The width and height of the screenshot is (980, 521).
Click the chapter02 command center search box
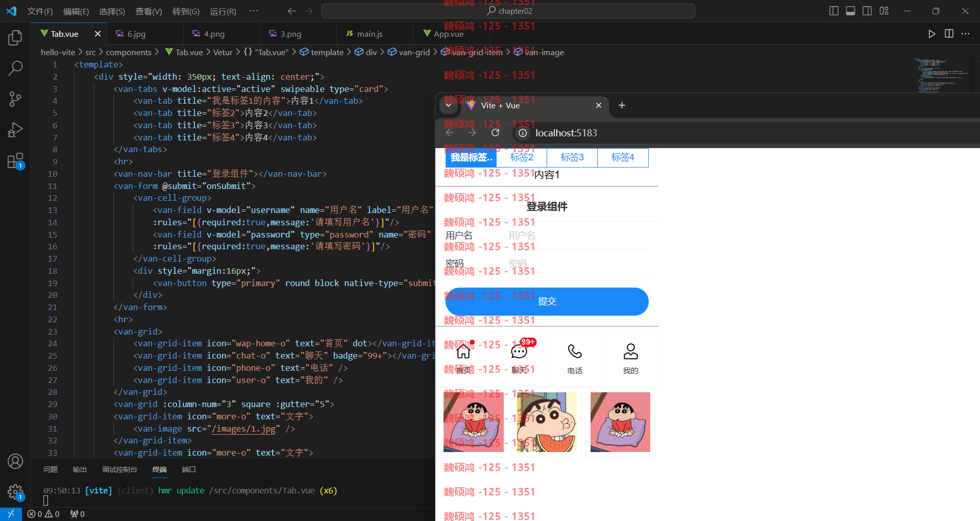click(x=508, y=11)
